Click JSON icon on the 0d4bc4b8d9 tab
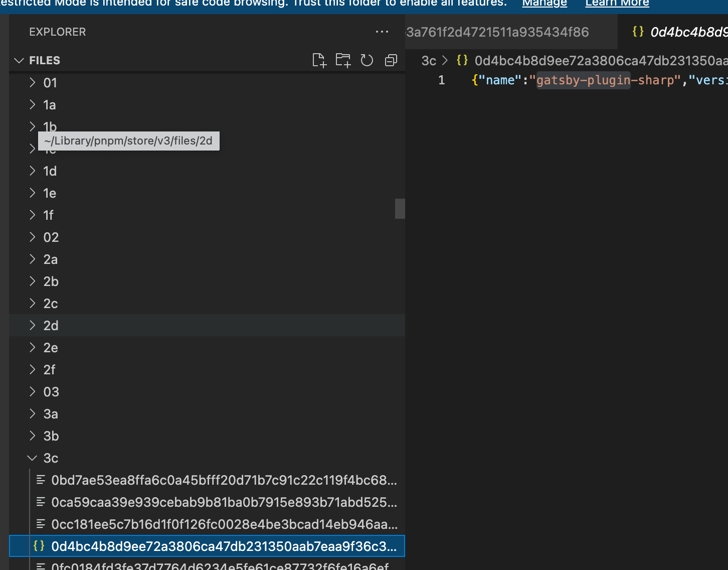 click(638, 32)
